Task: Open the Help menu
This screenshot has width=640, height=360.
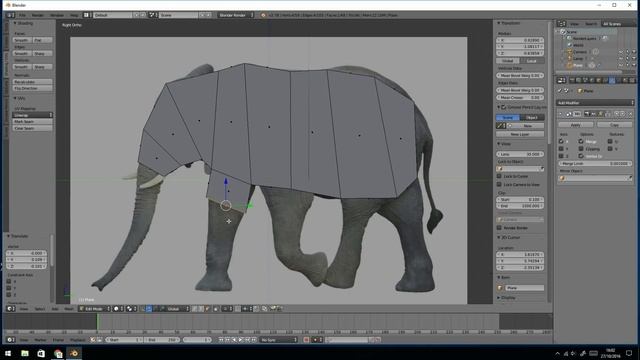Action: click(74, 15)
